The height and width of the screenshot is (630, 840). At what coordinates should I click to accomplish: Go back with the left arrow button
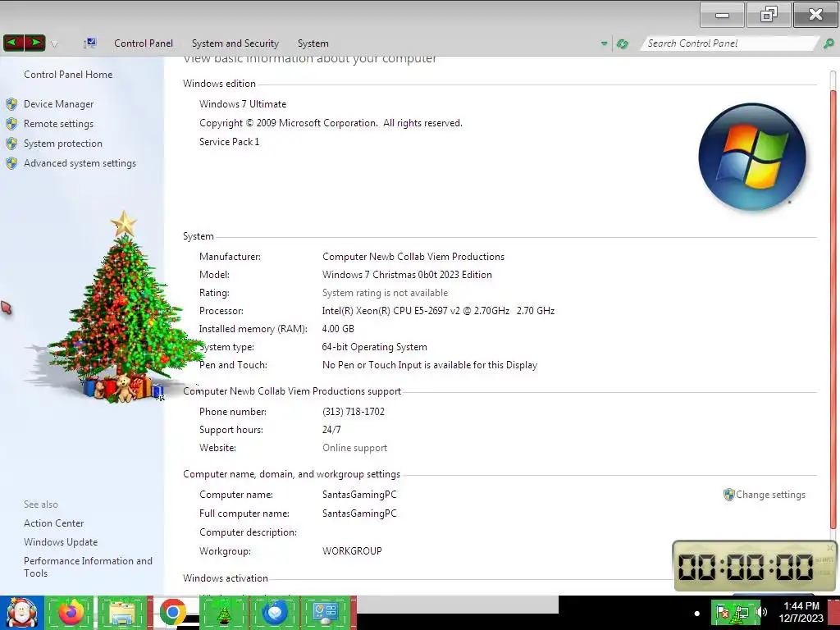[13, 43]
